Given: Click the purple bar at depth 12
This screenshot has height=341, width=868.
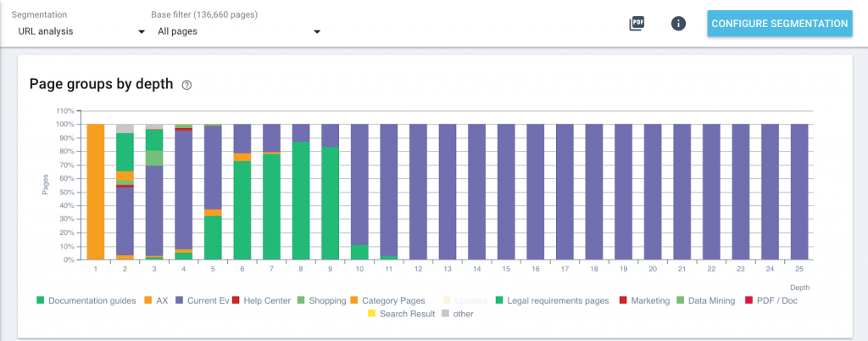Looking at the screenshot, I should [x=418, y=192].
